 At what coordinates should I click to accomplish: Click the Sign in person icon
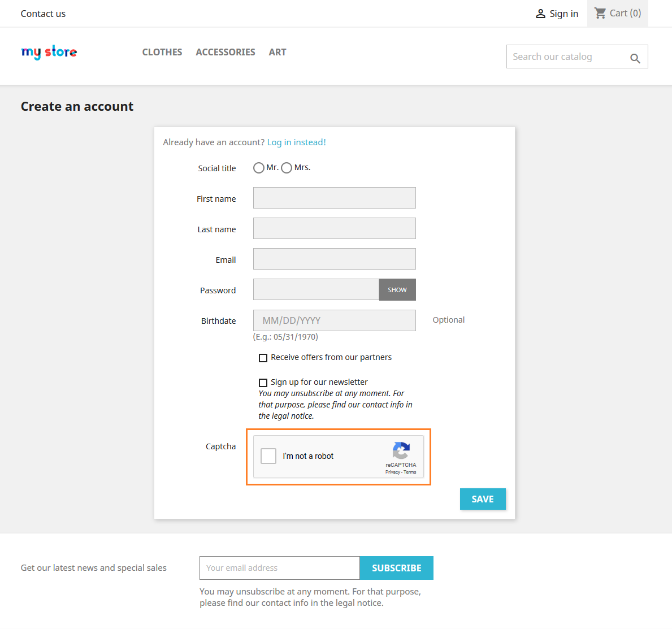pos(540,14)
